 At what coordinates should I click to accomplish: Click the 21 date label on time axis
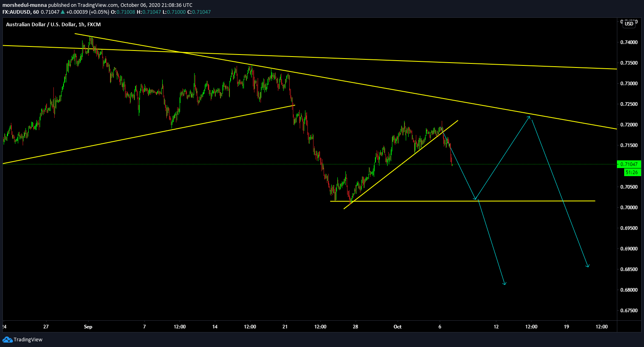pos(285,327)
